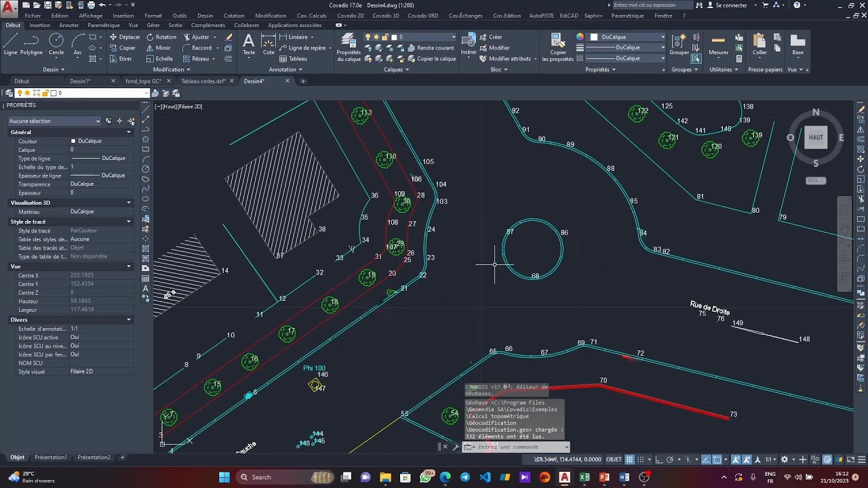The width and height of the screenshot is (868, 488).
Task: Click the new drawing tab plus button
Action: [303, 81]
